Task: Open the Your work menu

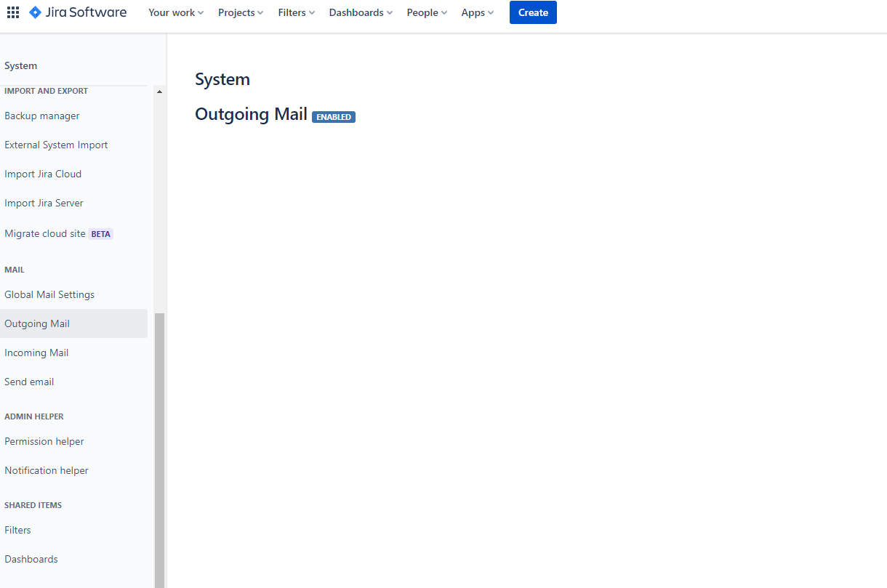Action: point(175,12)
